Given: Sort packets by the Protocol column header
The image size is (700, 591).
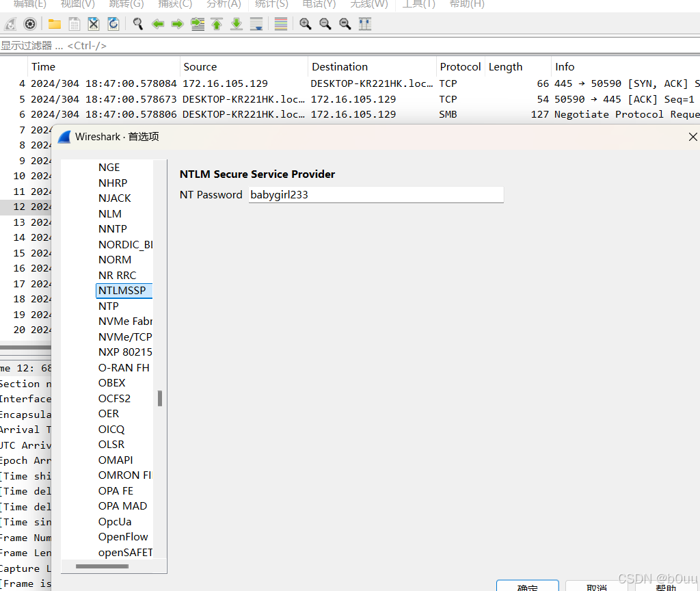Looking at the screenshot, I should [460, 67].
